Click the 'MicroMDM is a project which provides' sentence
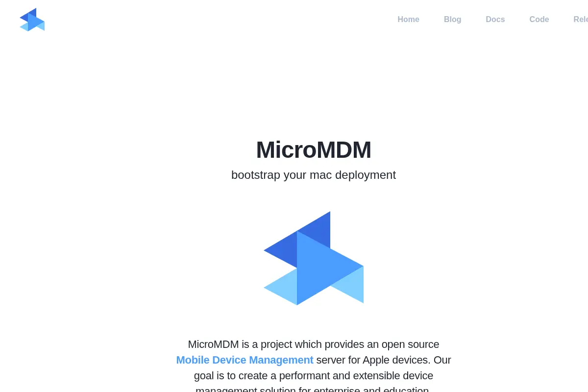 pyautogui.click(x=314, y=368)
